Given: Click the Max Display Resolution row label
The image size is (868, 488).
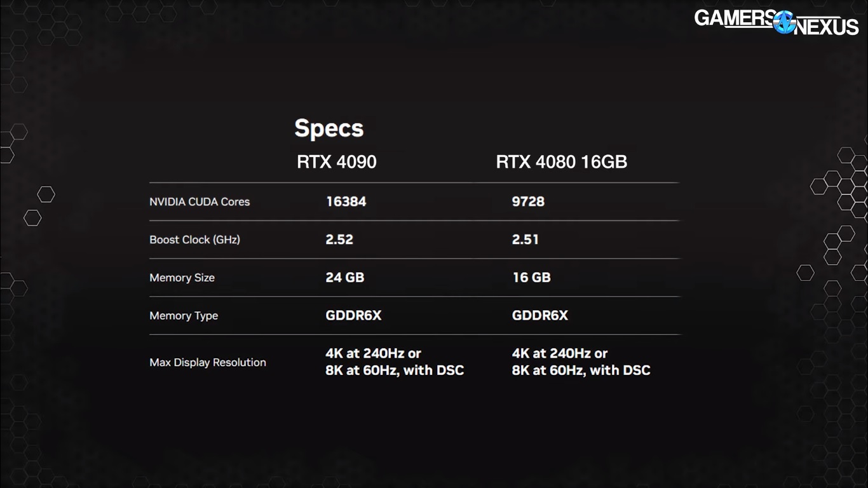Looking at the screenshot, I should pyautogui.click(x=208, y=362).
